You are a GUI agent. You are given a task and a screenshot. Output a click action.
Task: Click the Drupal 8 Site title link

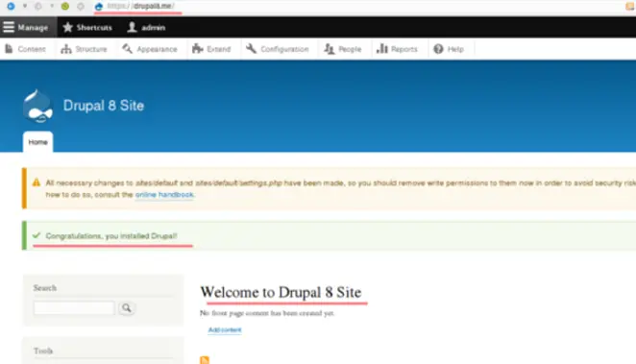point(104,106)
